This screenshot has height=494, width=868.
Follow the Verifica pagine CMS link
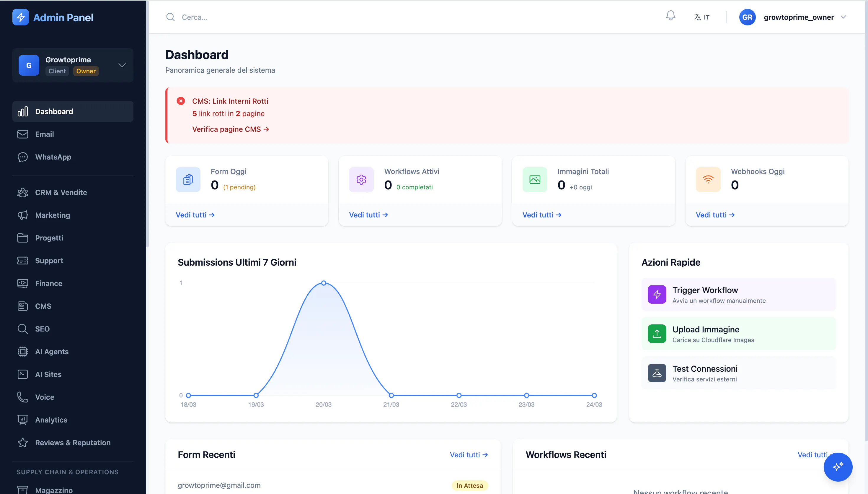coord(231,129)
